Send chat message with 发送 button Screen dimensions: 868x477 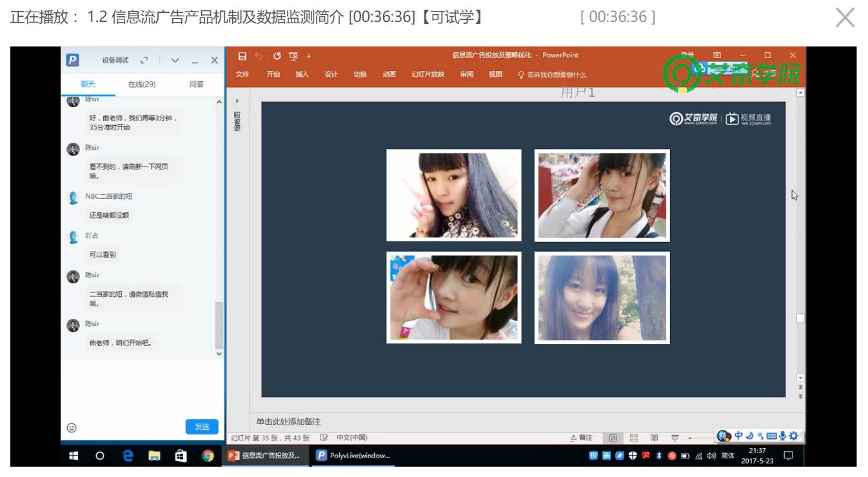(x=202, y=427)
